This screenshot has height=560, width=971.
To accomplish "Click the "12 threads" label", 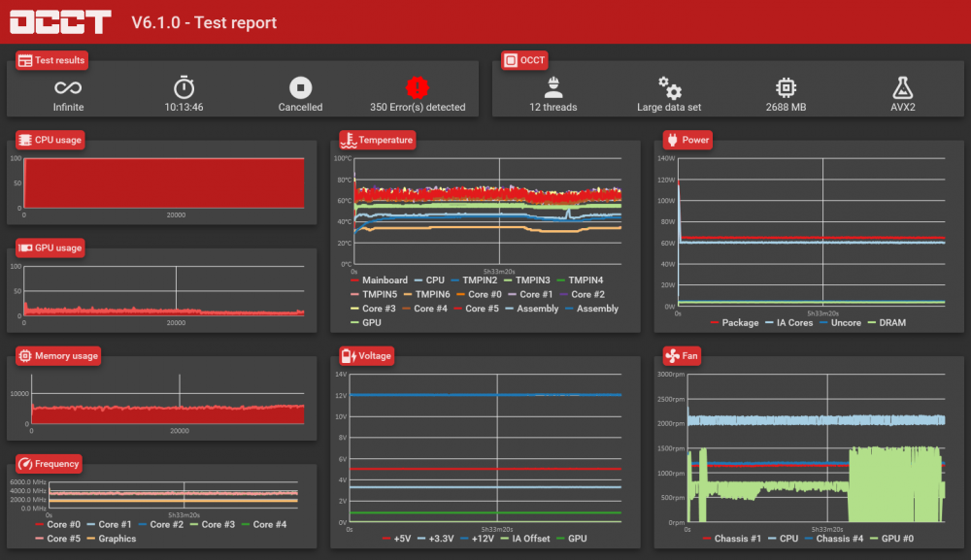I will tap(553, 107).
